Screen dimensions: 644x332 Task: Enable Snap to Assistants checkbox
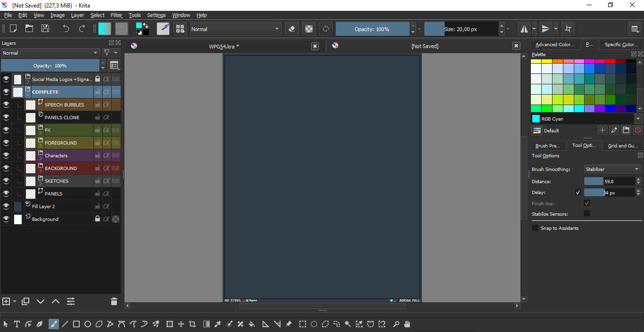(535, 228)
